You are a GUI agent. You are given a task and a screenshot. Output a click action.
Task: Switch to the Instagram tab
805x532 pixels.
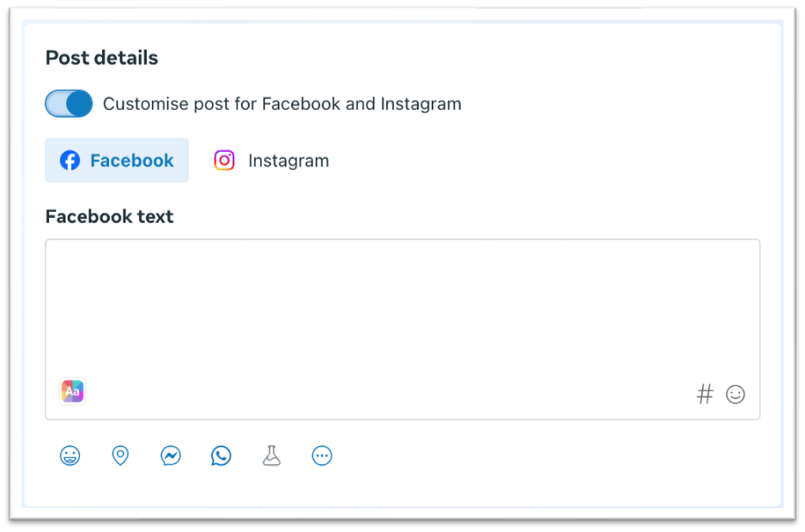(x=271, y=160)
